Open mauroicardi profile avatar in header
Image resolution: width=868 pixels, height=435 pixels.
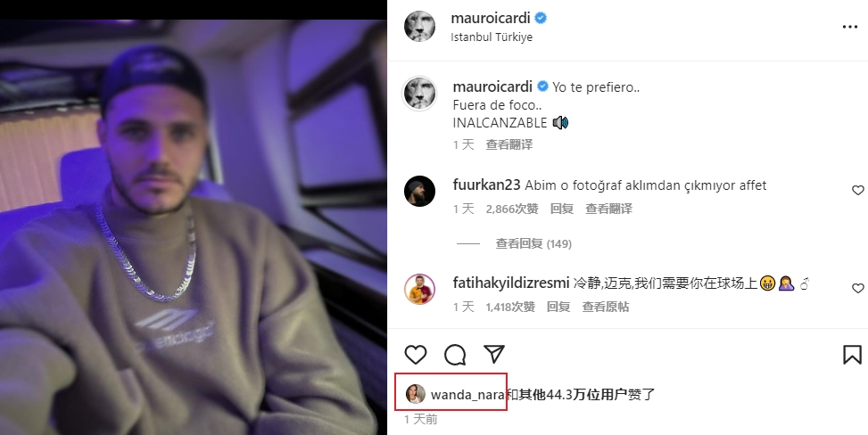click(x=419, y=26)
